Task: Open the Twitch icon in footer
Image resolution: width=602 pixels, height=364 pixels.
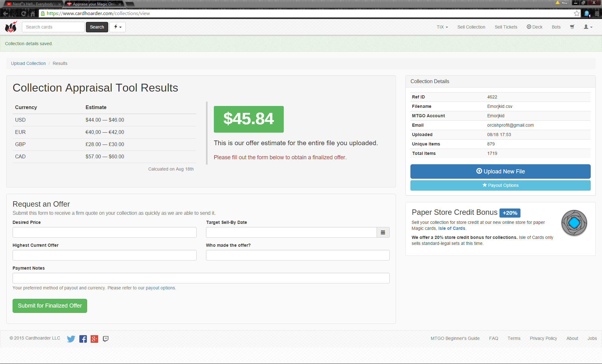Action: click(106, 339)
